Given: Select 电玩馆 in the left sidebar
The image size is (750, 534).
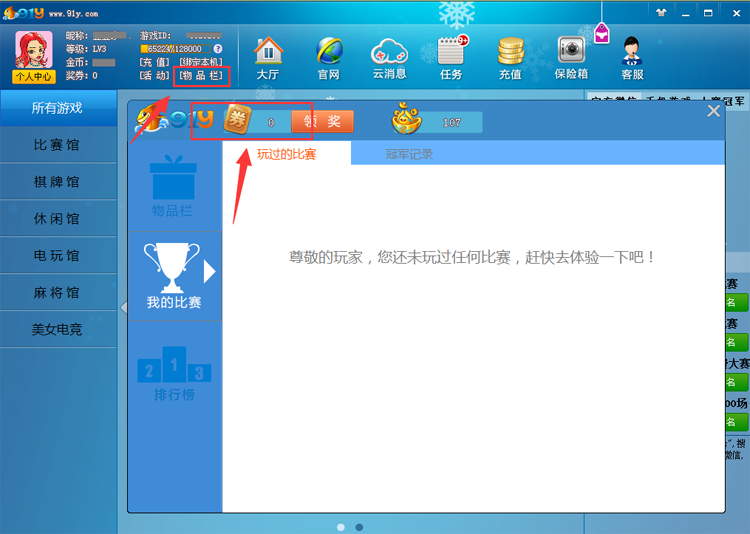Looking at the screenshot, I should [58, 256].
